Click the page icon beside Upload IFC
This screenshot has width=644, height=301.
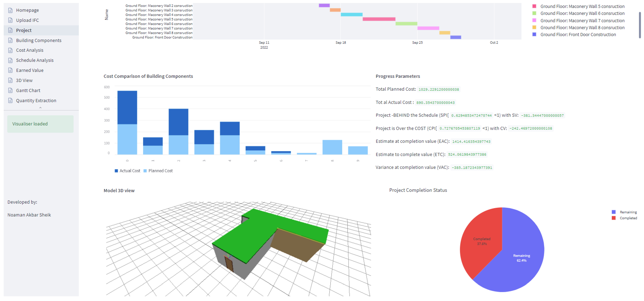pos(10,20)
